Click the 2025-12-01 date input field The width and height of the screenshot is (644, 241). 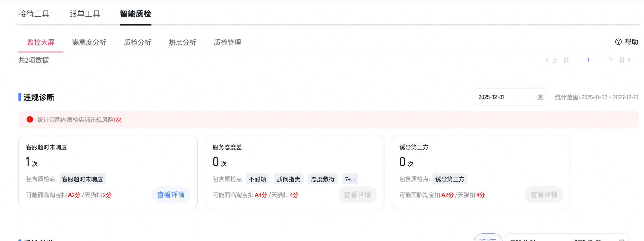pos(510,97)
